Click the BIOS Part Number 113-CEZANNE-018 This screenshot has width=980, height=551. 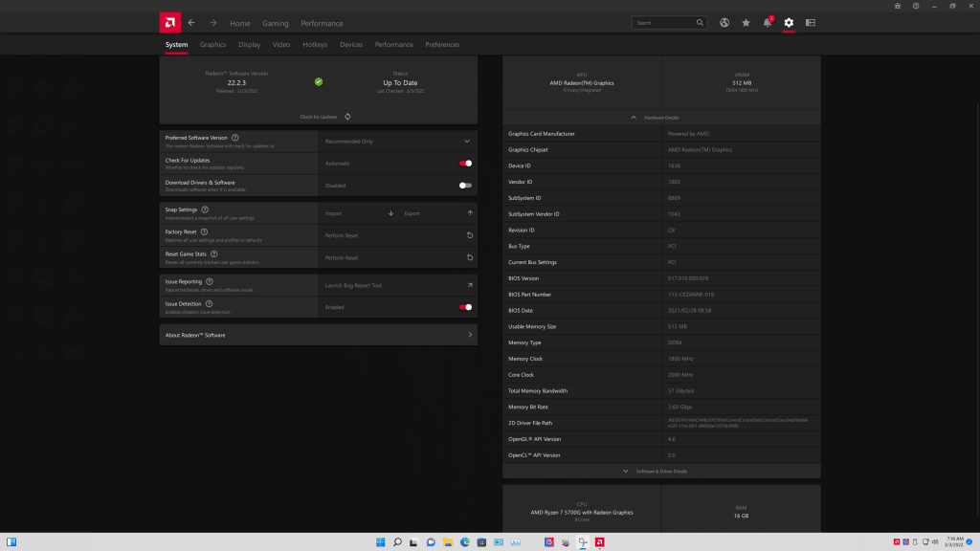691,295
